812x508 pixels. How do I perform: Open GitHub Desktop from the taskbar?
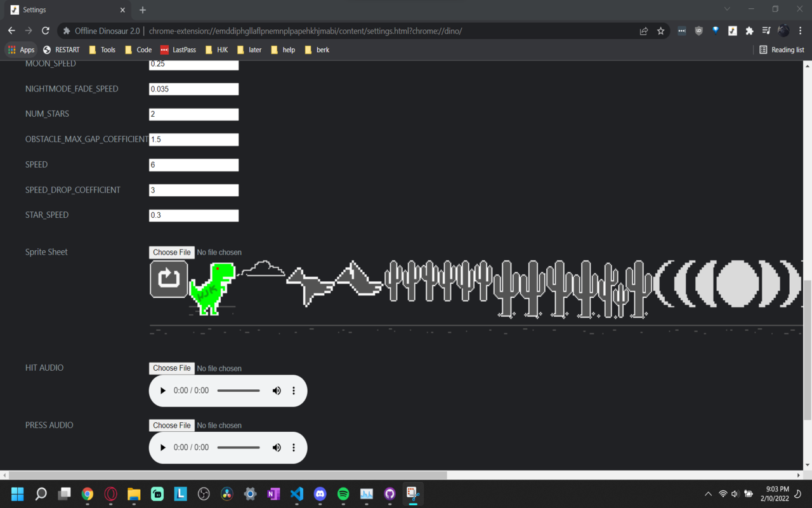(390, 494)
